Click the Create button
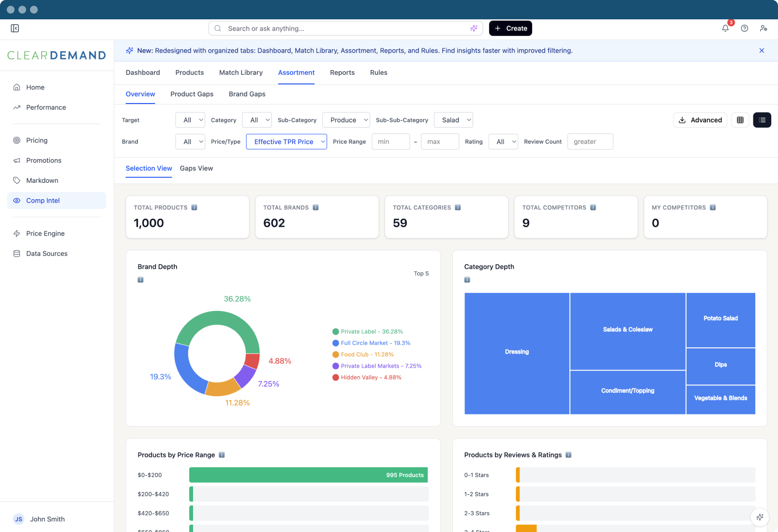The image size is (778, 532). tap(510, 29)
